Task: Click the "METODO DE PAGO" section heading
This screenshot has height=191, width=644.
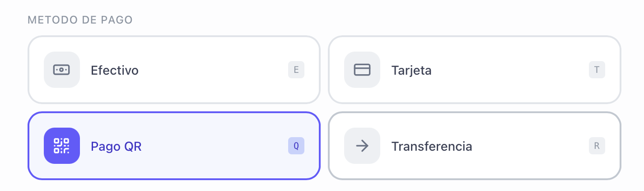Action: pyautogui.click(x=80, y=20)
